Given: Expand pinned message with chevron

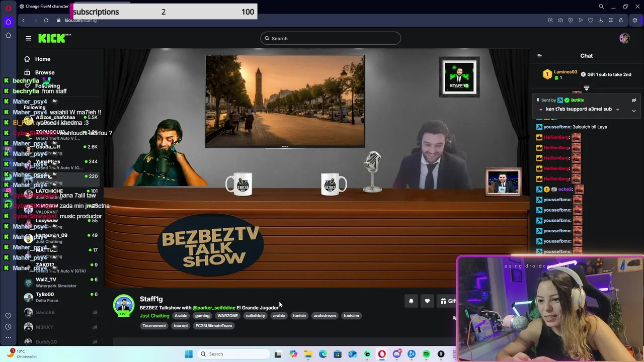Looking at the screenshot, I should click(634, 111).
